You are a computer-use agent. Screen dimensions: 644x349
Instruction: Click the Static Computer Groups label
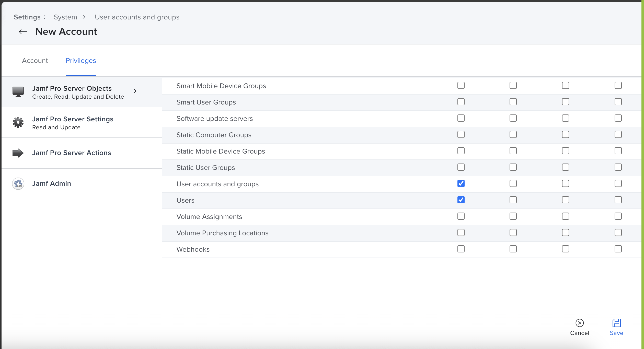coord(214,135)
